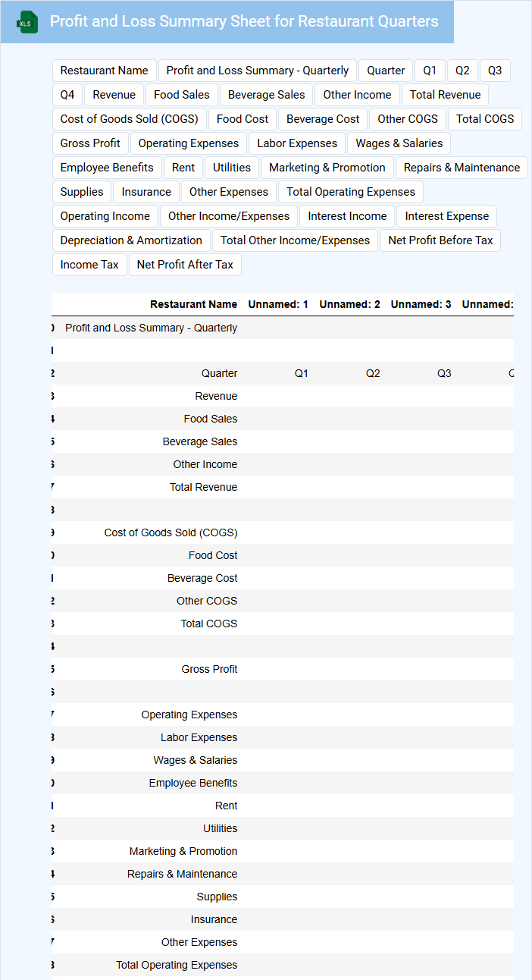Click the green XLS file icon

tap(28, 22)
